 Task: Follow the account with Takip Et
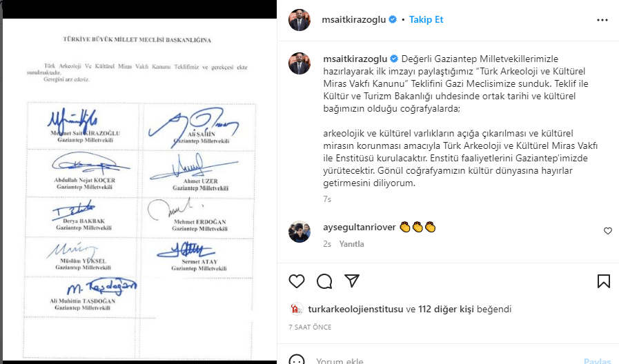point(426,20)
